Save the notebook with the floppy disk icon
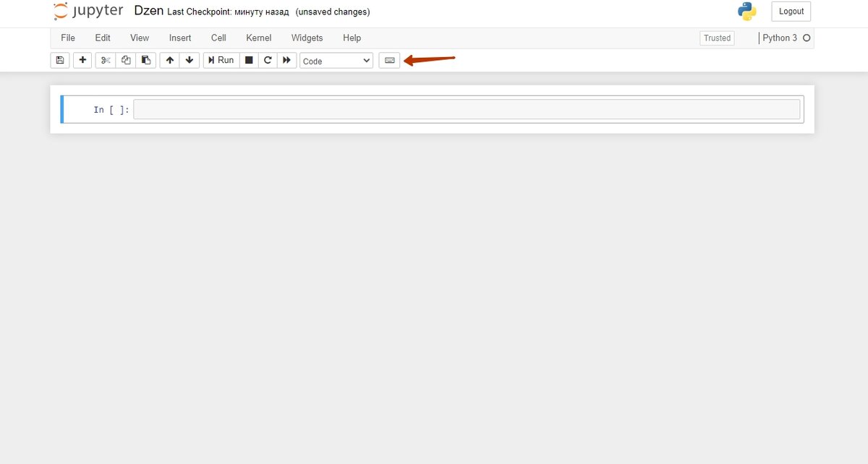Screen dimensions: 868x464 click(x=59, y=61)
